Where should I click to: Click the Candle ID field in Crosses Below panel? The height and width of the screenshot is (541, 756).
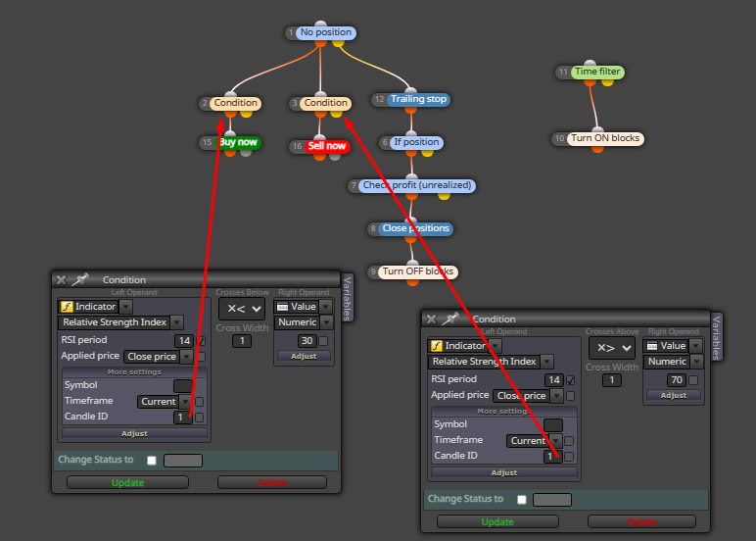click(x=183, y=417)
